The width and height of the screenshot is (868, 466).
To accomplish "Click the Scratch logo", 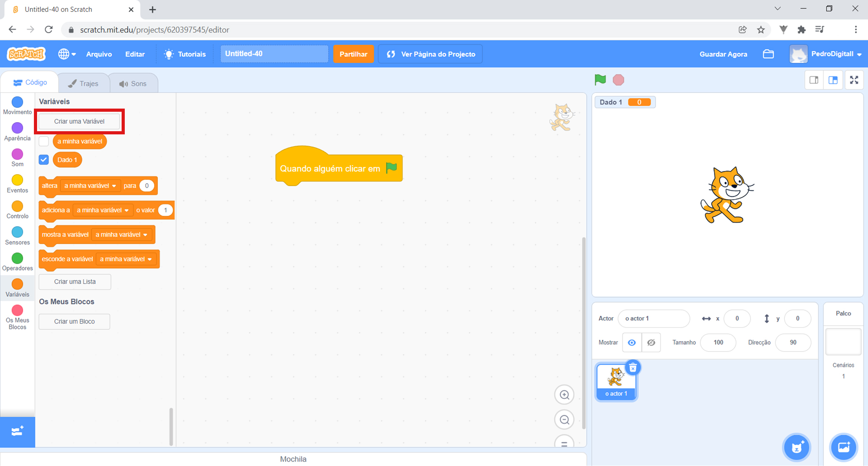I will (26, 54).
